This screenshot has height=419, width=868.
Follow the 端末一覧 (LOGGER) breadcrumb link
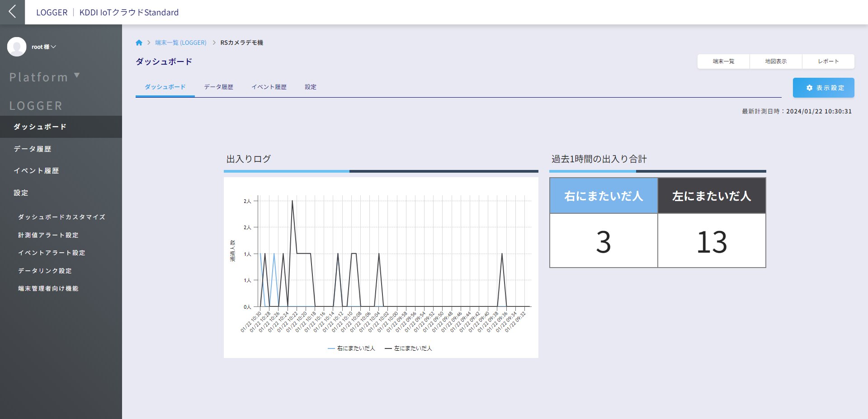180,42
